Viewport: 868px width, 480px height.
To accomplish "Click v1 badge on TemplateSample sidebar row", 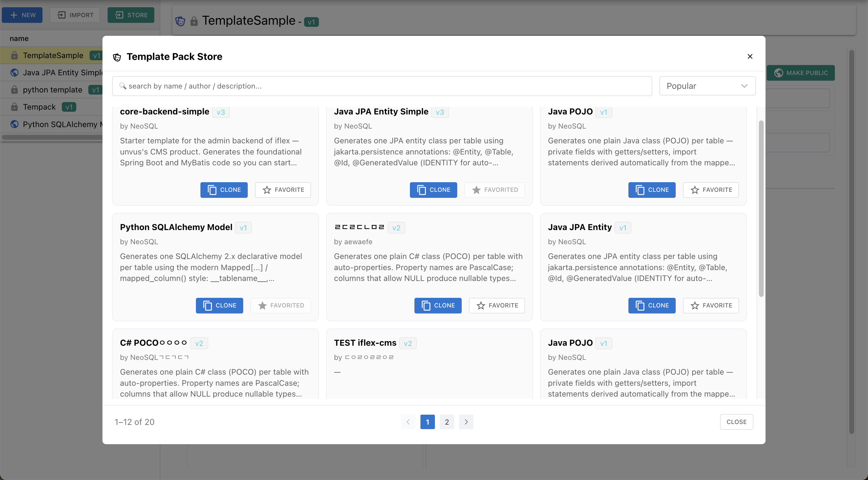I will click(x=96, y=55).
